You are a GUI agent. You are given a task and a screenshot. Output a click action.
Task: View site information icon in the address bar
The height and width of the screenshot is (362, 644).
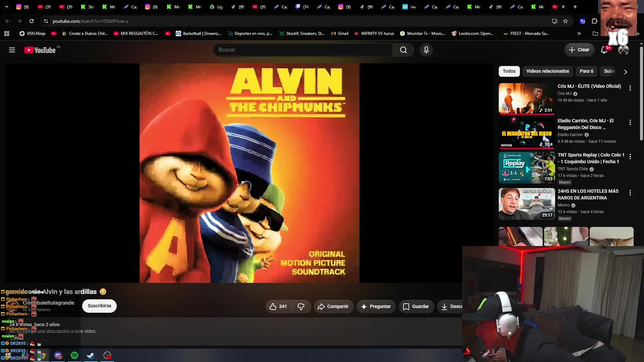tap(46, 21)
